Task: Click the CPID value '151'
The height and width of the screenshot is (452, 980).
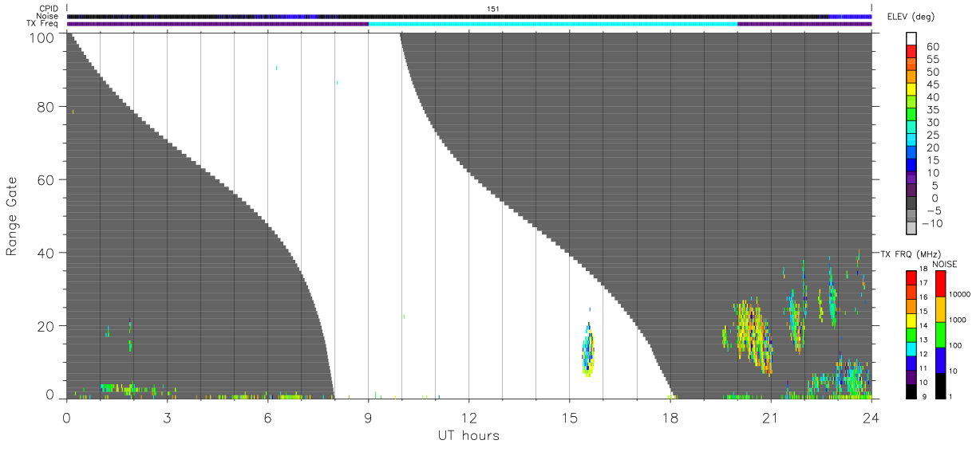Action: 493,9
